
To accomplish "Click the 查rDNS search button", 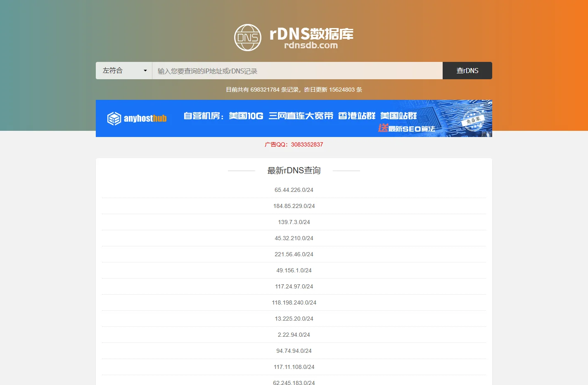I will (x=467, y=71).
